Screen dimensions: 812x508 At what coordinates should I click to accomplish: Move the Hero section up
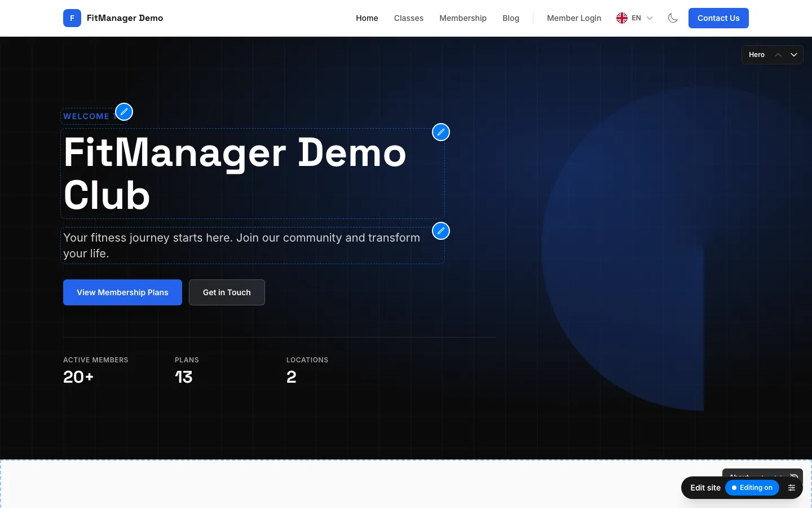pos(778,55)
